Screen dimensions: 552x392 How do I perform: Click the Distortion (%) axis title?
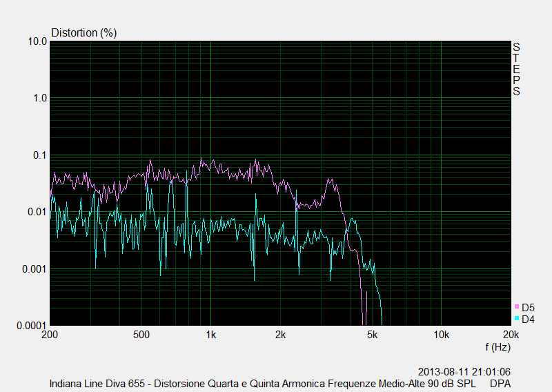[83, 32]
